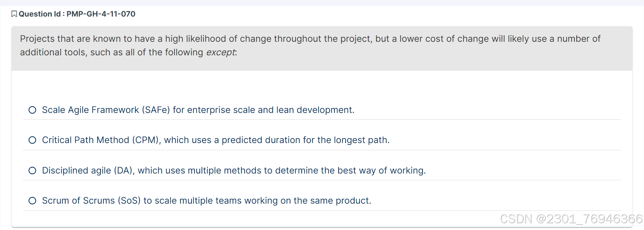
Task: Choose the Critical Path Method radio button
Action: (32, 140)
